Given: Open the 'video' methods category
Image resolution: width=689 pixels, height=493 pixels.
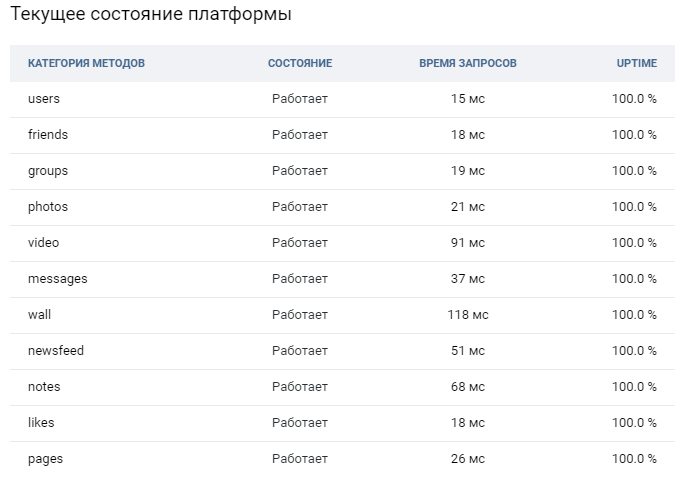Looking at the screenshot, I should (44, 243).
